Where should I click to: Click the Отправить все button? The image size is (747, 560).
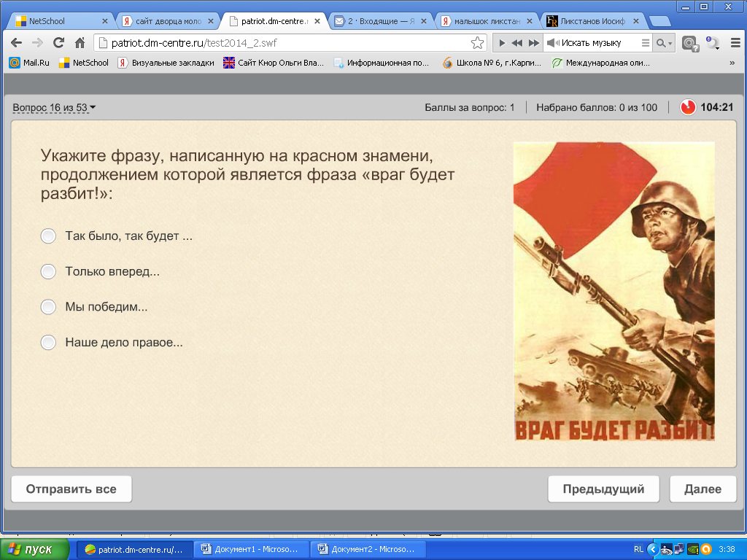pyautogui.click(x=71, y=489)
